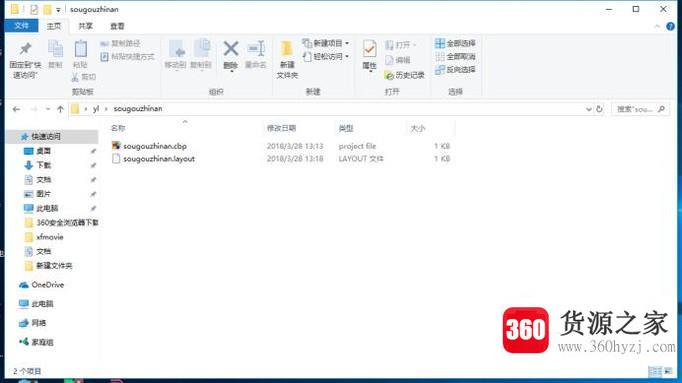Switch to the 查看 ribbon tab
The width and height of the screenshot is (682, 383).
click(117, 26)
